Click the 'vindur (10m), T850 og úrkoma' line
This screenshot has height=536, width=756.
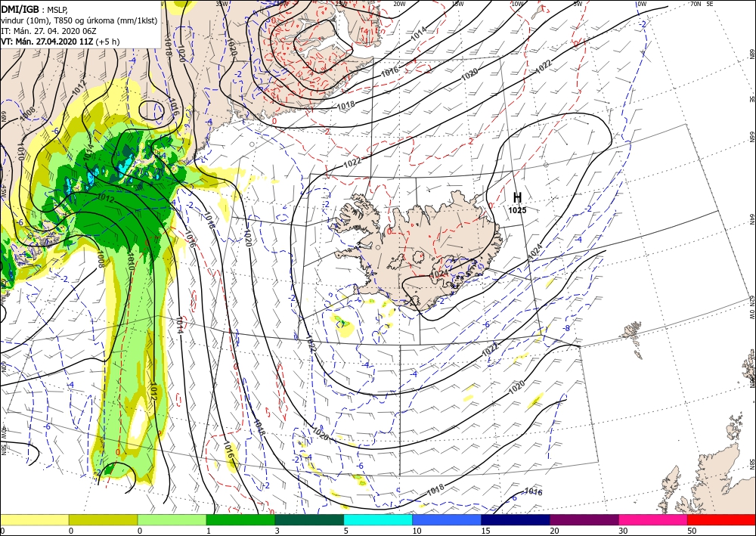(x=79, y=20)
